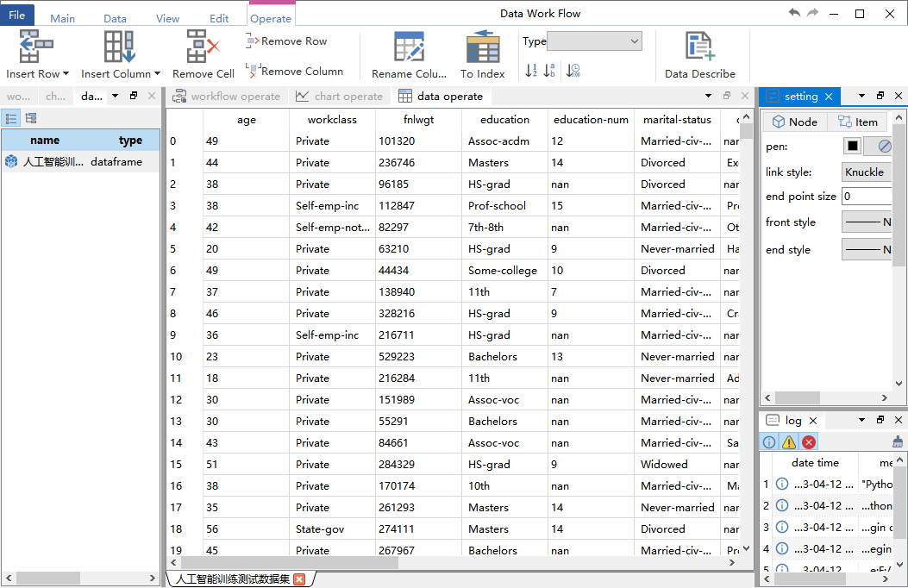The image size is (908, 588).
Task: Click the numeric sort icon
Action: (x=531, y=71)
